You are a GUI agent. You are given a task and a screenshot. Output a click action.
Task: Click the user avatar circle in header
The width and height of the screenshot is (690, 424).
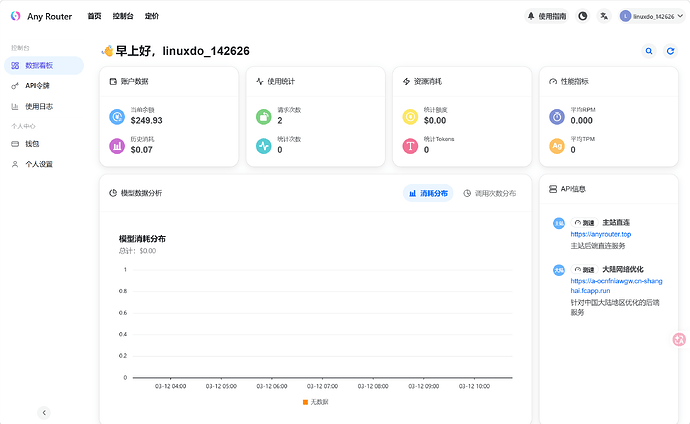pos(625,16)
